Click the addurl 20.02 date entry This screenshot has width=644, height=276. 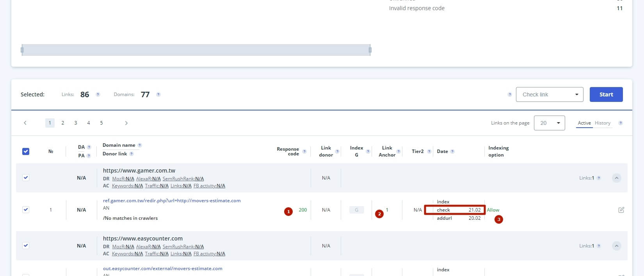(459, 218)
